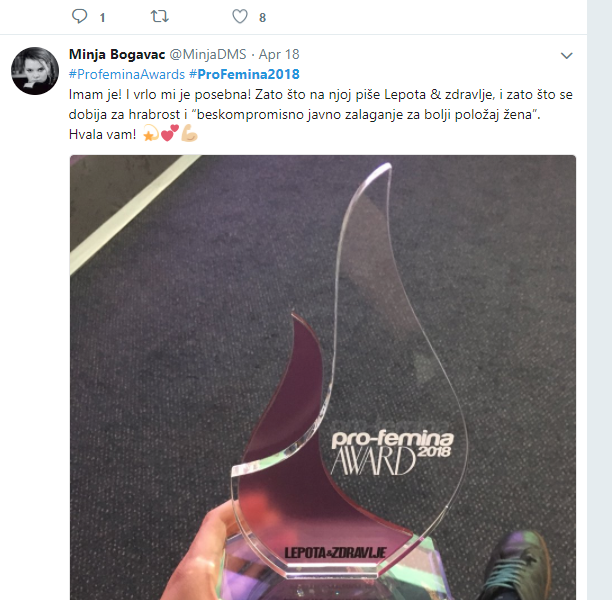Open the trophy photo attachment
The image size is (612, 600).
[x=323, y=377]
